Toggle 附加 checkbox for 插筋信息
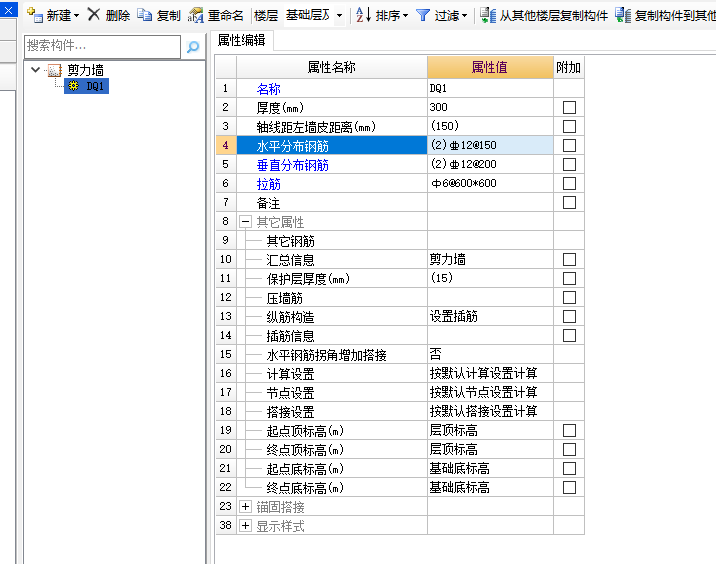Screen dimensions: 716x564 click(x=569, y=336)
